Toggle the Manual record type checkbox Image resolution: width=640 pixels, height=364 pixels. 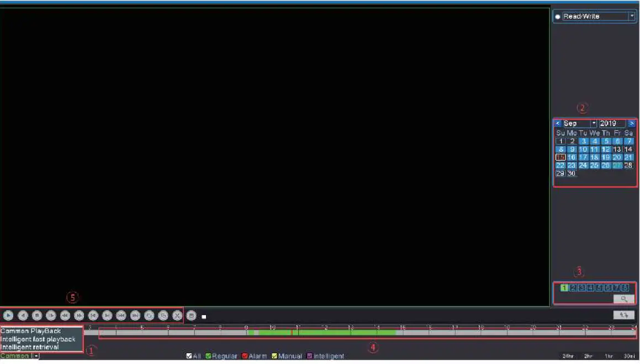pos(274,356)
